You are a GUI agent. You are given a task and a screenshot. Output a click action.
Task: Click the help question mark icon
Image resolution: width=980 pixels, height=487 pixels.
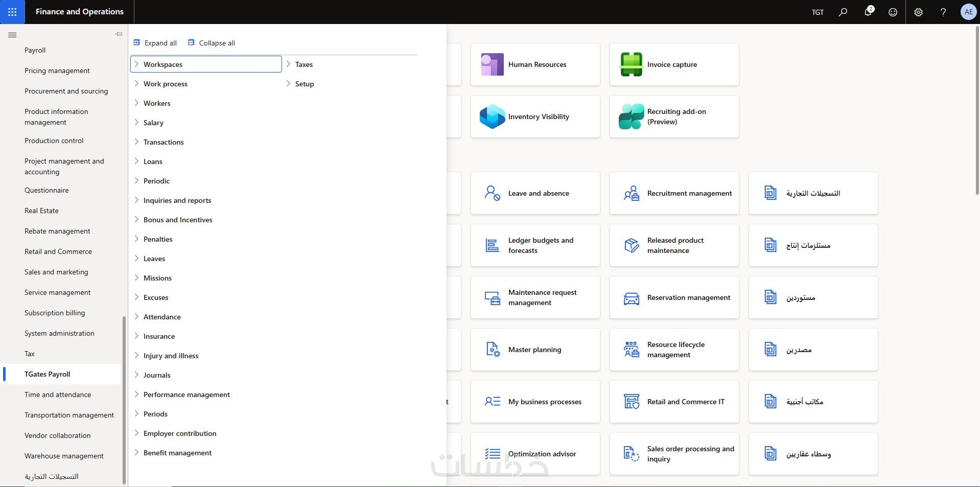(943, 12)
